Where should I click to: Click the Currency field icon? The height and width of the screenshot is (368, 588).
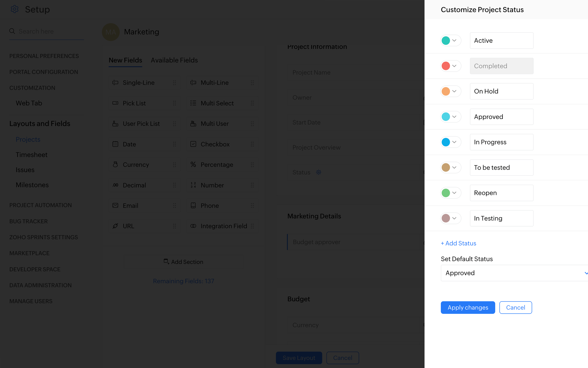tap(115, 165)
